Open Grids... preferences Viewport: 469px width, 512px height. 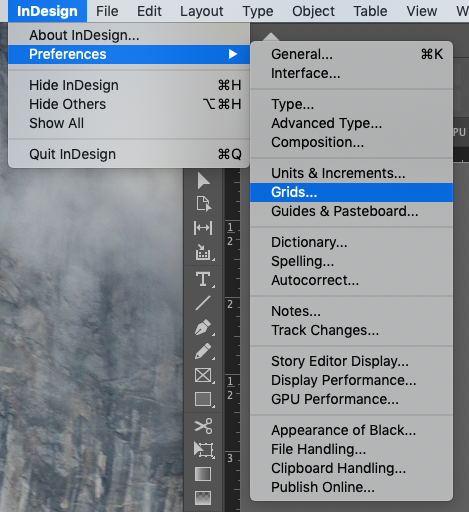[x=351, y=192]
